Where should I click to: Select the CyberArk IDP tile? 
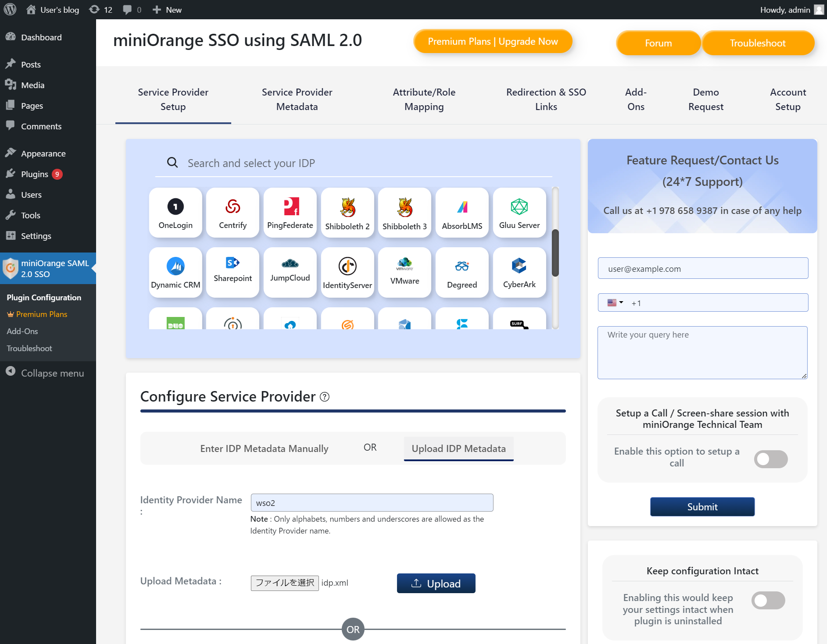click(x=519, y=273)
